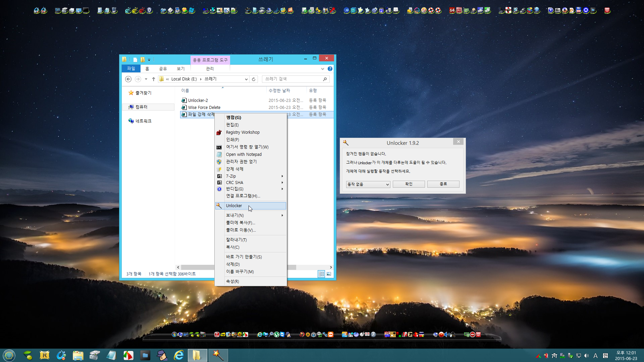Screen dimensions: 644x362
Task: Expand the 반디집(G) submenu
Action: (x=251, y=189)
